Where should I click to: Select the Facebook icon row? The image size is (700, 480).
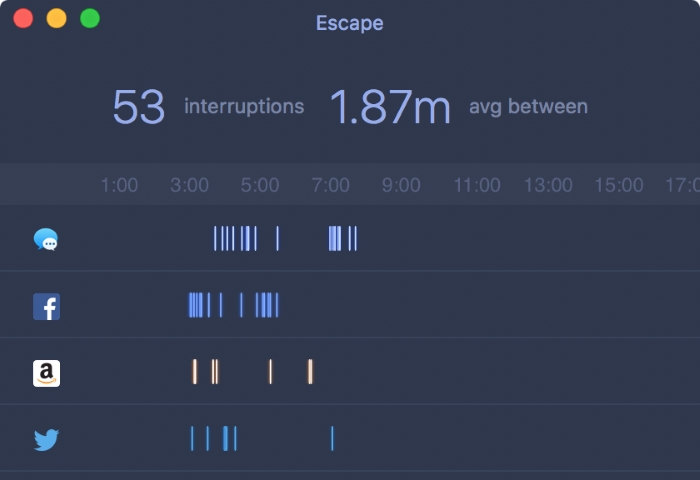coord(46,306)
